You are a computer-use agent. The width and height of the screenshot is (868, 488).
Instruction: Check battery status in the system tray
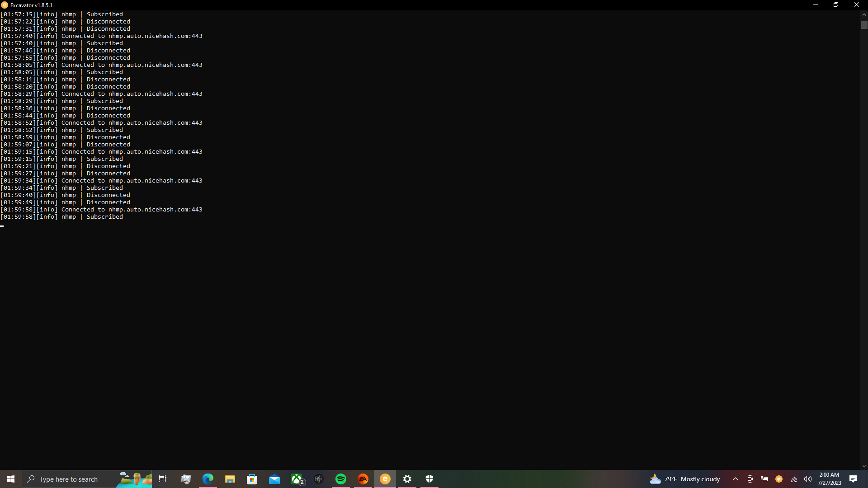(x=764, y=479)
